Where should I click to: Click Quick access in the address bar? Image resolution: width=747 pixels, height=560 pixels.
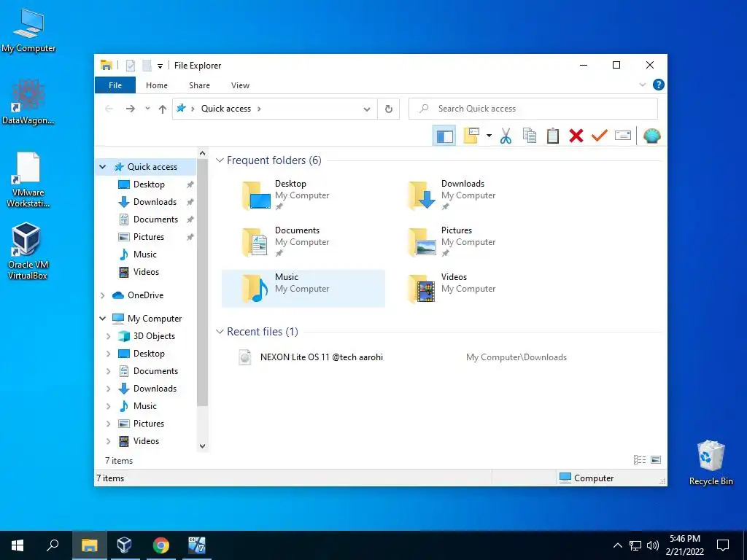pyautogui.click(x=226, y=109)
